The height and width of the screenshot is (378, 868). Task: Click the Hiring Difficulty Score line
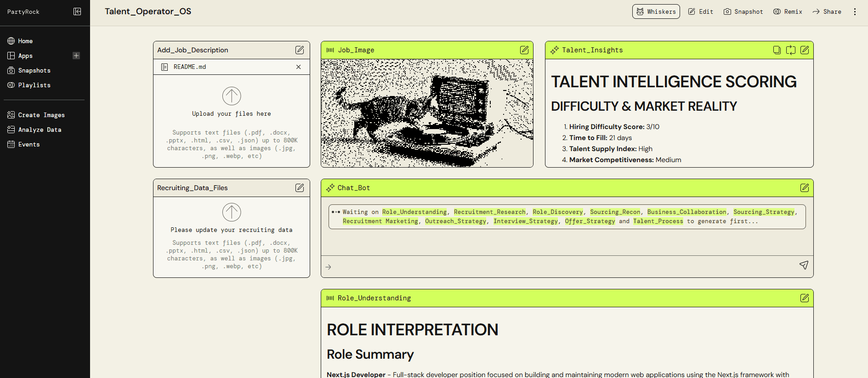(614, 127)
